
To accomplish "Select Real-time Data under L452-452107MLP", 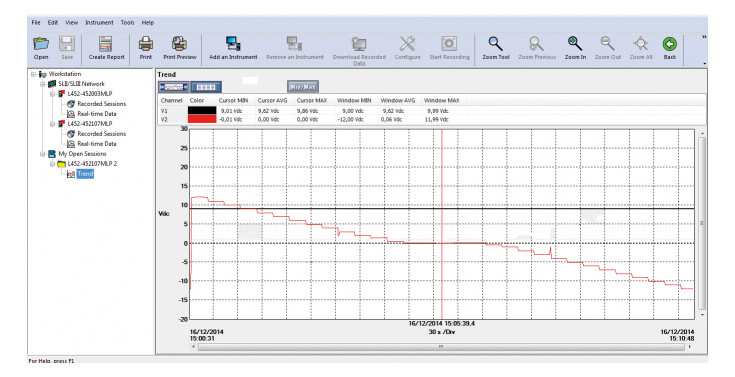I will (97, 143).
